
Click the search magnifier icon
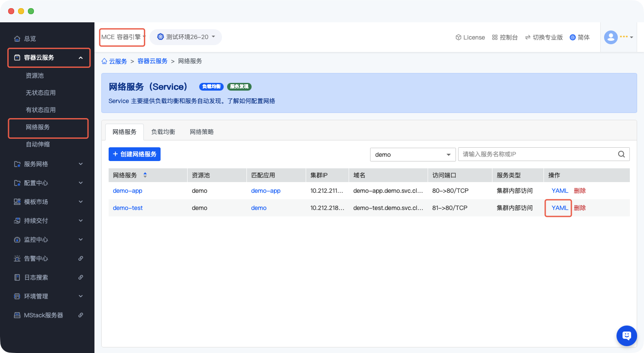621,154
